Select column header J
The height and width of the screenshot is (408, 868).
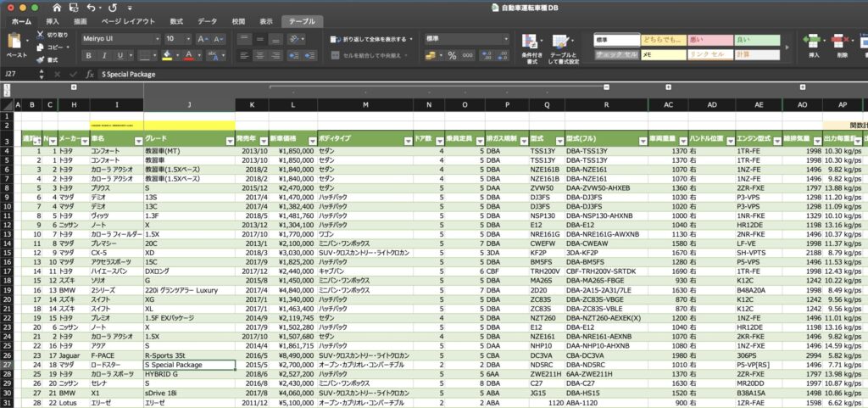click(189, 105)
